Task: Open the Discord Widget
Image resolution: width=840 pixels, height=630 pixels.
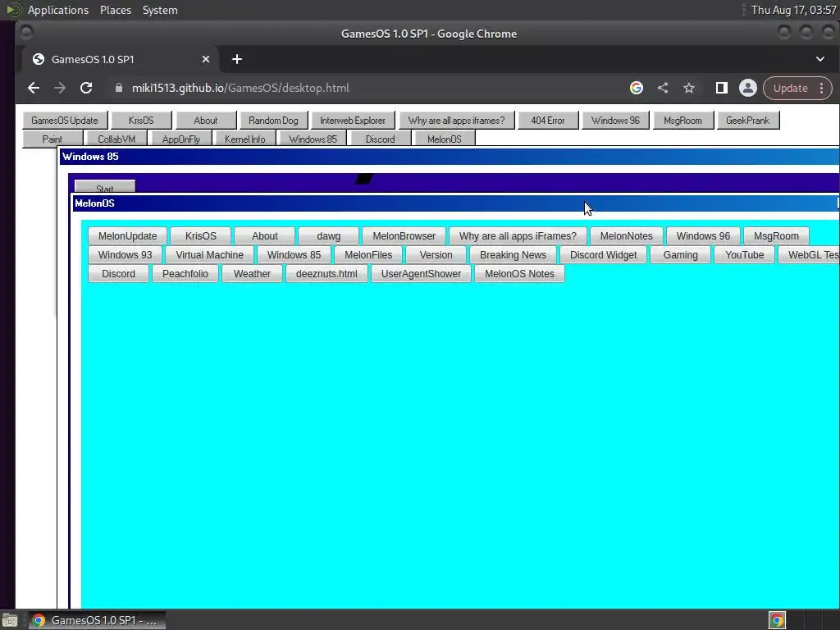Action: click(603, 254)
